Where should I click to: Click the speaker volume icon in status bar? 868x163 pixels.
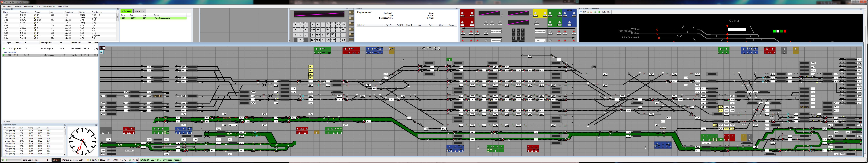[x=3, y=160]
